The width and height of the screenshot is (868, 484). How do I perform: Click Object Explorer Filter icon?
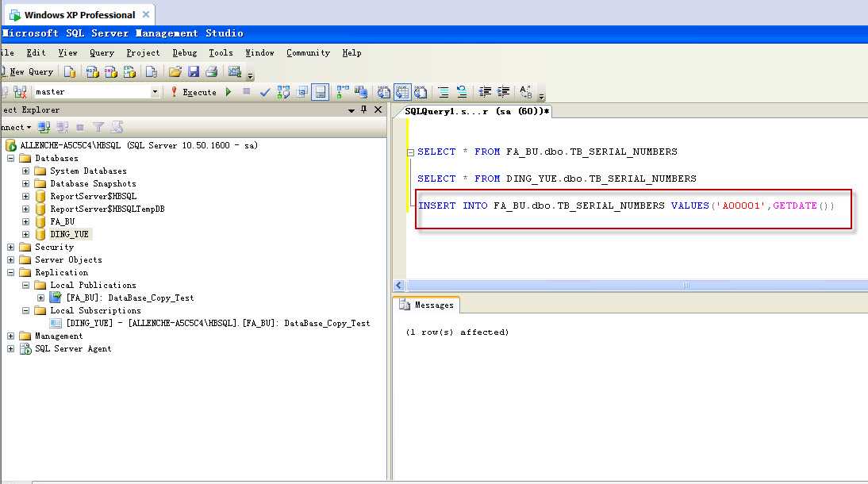pyautogui.click(x=98, y=128)
